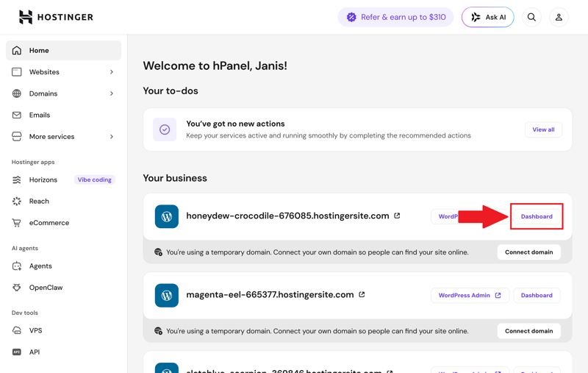Viewport: 588px width, 373px height.
Task: Click WordPress icon for magenta-eel site
Action: [x=167, y=295]
